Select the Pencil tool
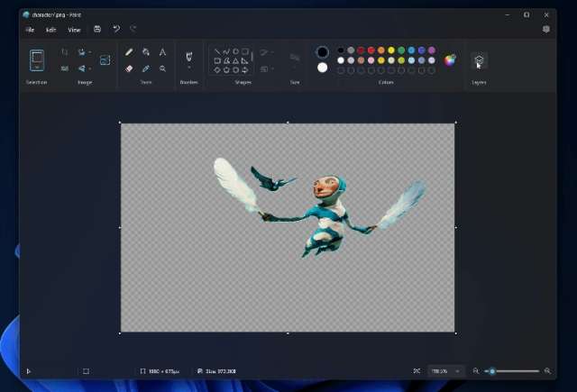This screenshot has width=577, height=392. (x=129, y=52)
